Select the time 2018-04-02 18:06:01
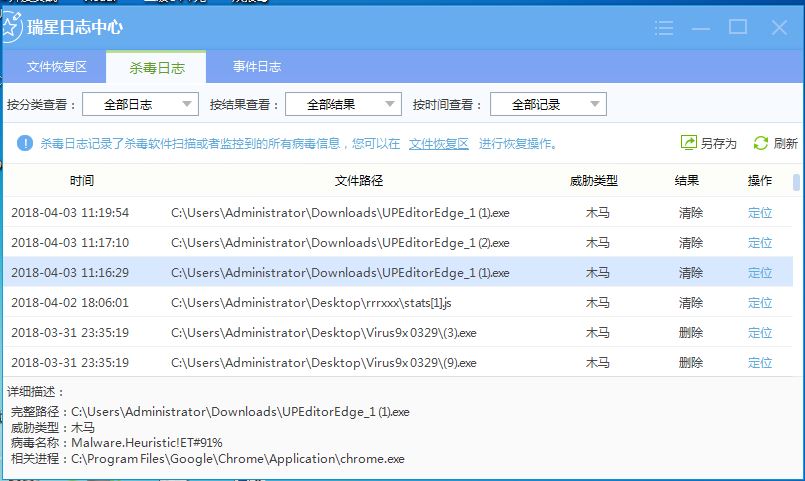The height and width of the screenshot is (481, 805). coord(70,302)
